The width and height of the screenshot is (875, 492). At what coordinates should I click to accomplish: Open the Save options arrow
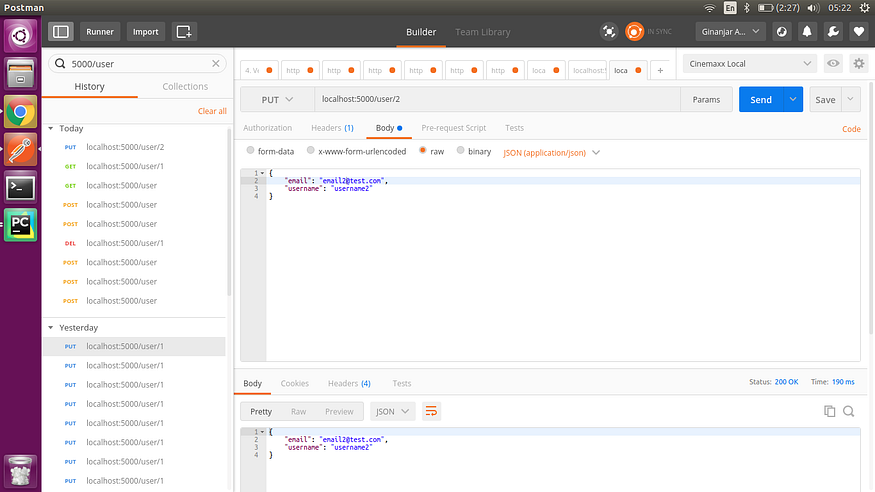[850, 99]
